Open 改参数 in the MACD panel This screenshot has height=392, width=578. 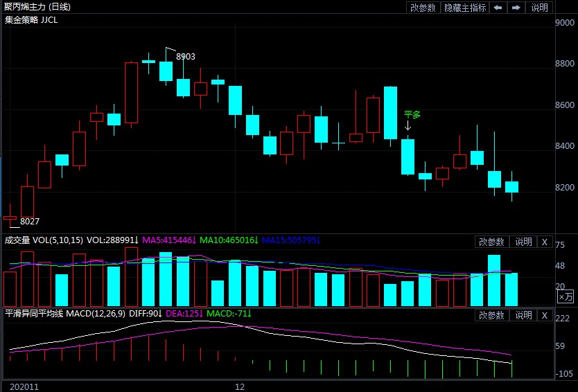tap(491, 315)
